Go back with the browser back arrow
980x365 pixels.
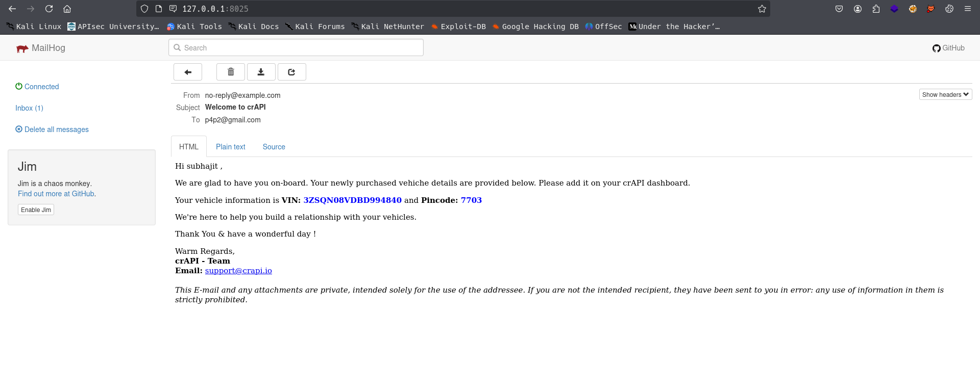click(x=12, y=9)
